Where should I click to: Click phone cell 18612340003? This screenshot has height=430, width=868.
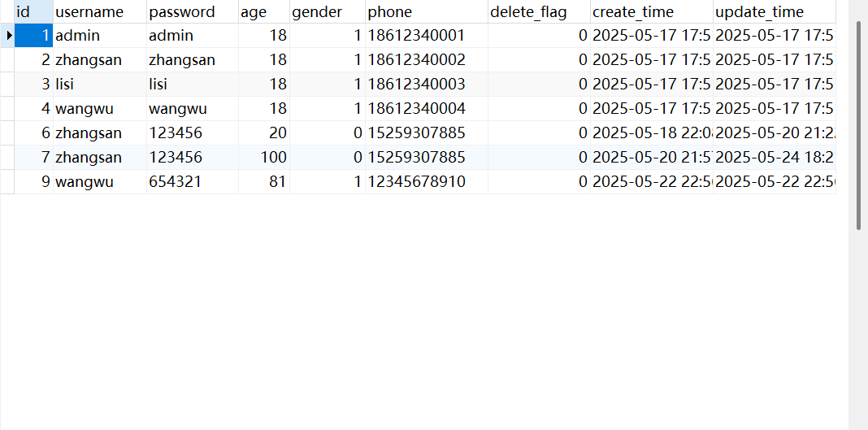pos(426,84)
